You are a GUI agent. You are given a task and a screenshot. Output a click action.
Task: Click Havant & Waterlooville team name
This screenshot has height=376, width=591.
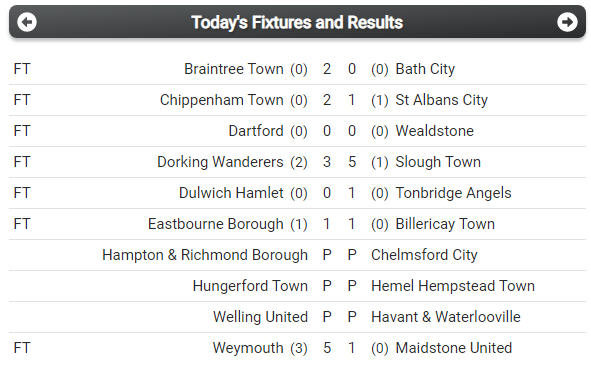pyautogui.click(x=446, y=316)
